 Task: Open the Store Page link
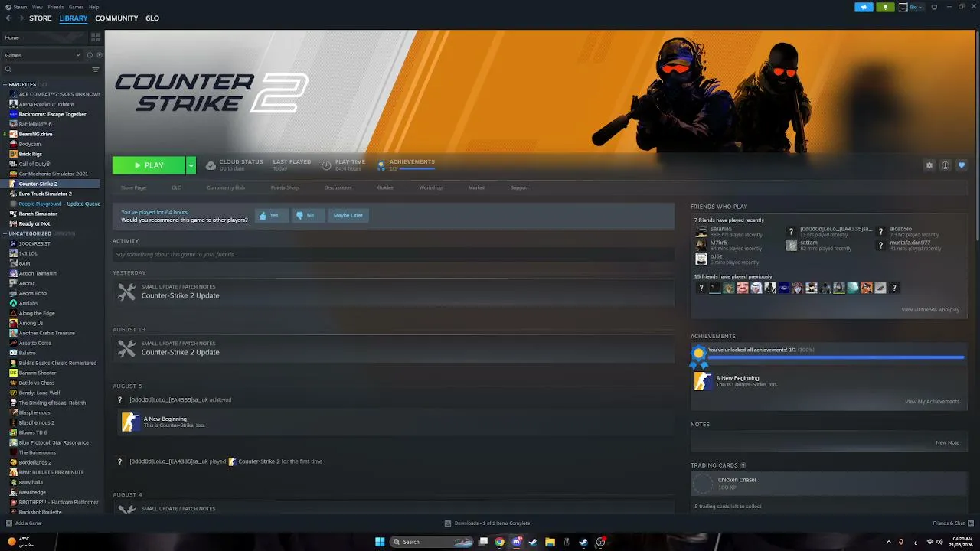tap(133, 187)
